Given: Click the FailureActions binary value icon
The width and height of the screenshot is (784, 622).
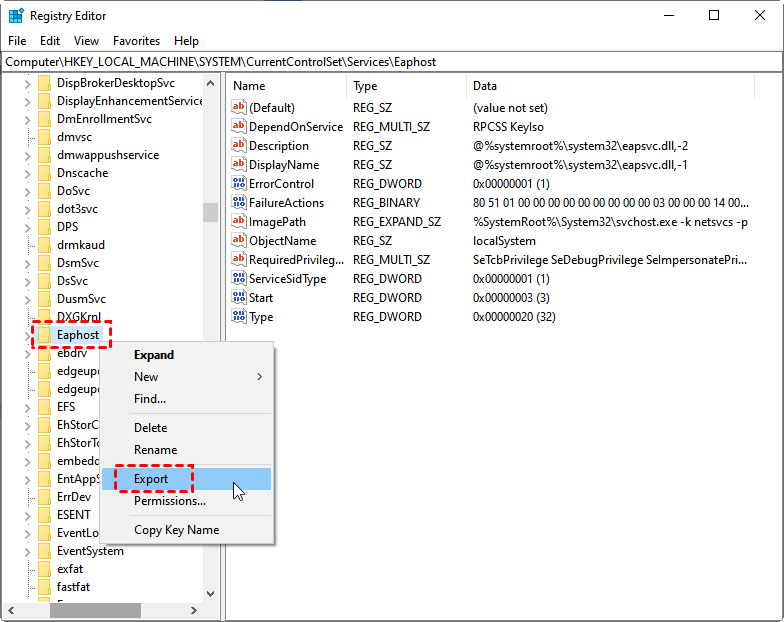Looking at the screenshot, I should (238, 203).
